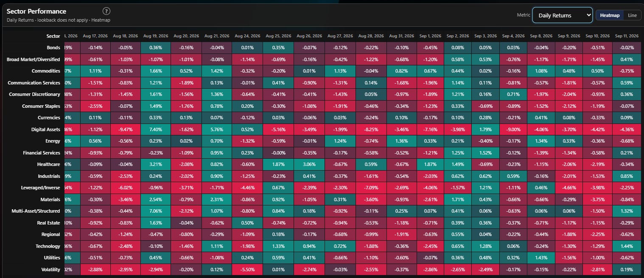Click Multi-Asset/Structured 7.06% cell
This screenshot has height=278, width=644.
156,211
